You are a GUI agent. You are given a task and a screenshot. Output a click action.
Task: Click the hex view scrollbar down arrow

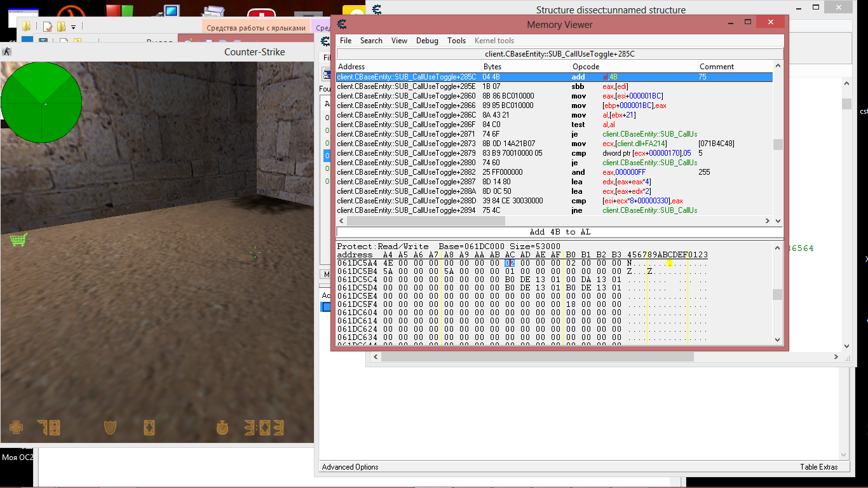pos(778,340)
